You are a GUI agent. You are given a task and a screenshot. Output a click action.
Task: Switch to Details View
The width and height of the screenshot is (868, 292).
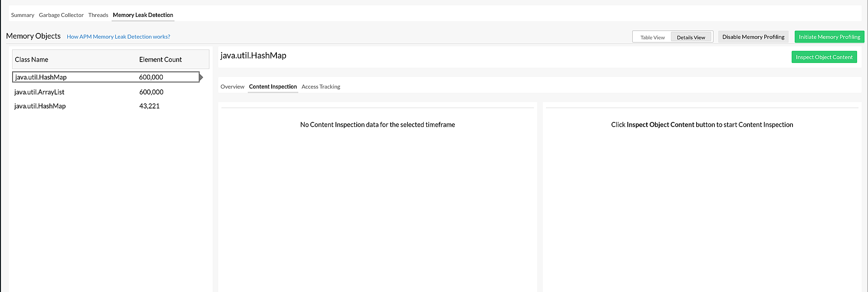tap(690, 37)
